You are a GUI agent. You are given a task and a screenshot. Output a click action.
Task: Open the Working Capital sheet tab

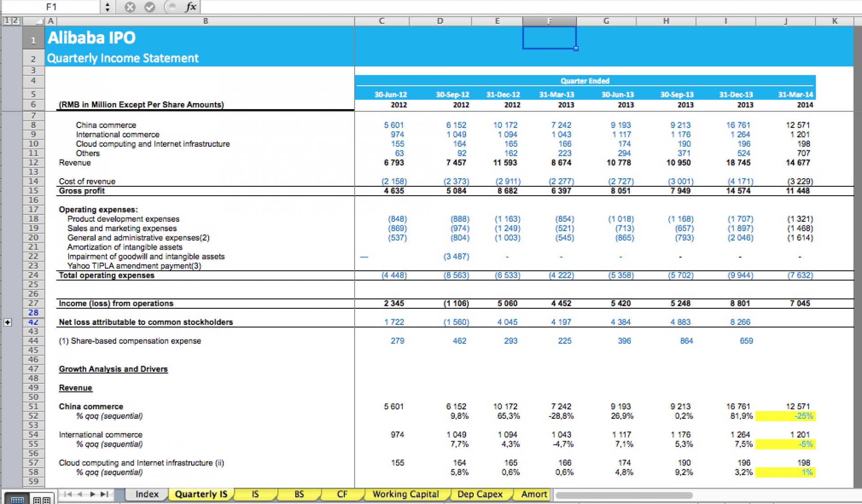point(406,494)
